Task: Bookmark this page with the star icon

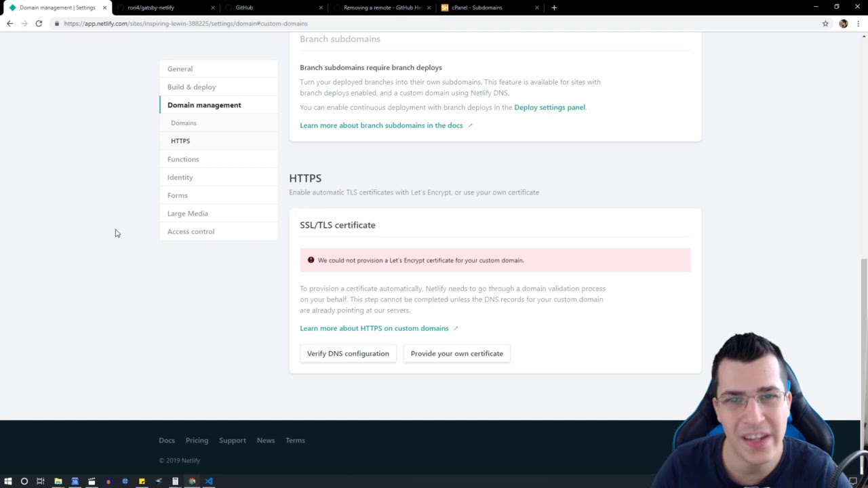Action: 825,23
